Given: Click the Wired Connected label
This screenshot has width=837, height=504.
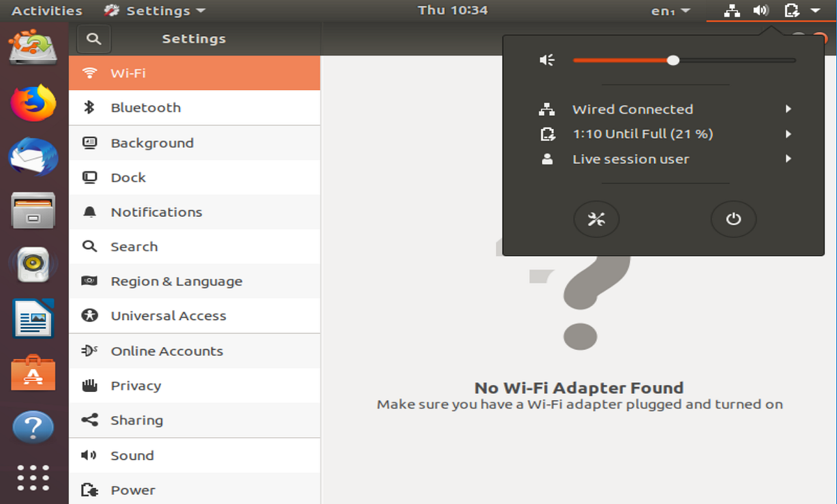Looking at the screenshot, I should pos(633,109).
